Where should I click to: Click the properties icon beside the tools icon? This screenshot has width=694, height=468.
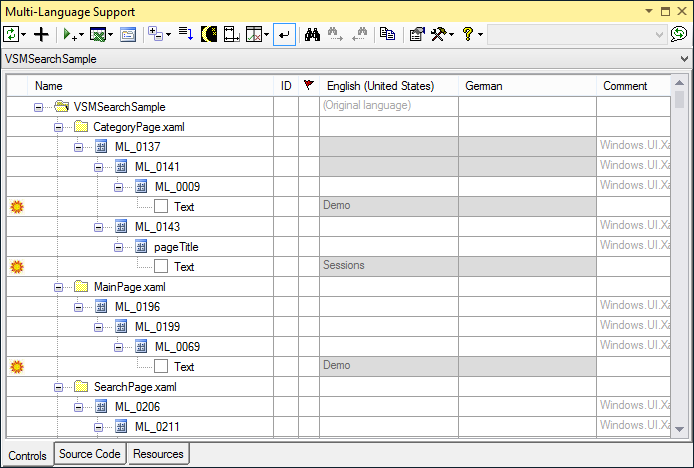[x=416, y=34]
